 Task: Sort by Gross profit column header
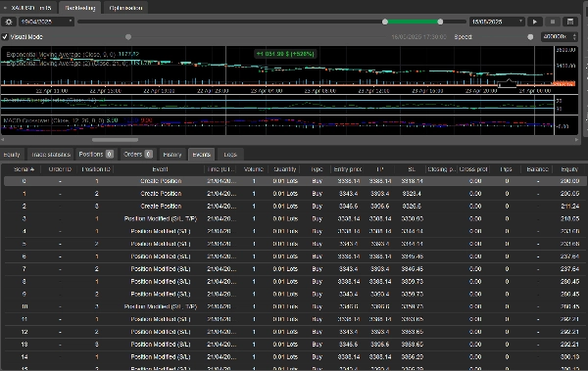(x=473, y=169)
